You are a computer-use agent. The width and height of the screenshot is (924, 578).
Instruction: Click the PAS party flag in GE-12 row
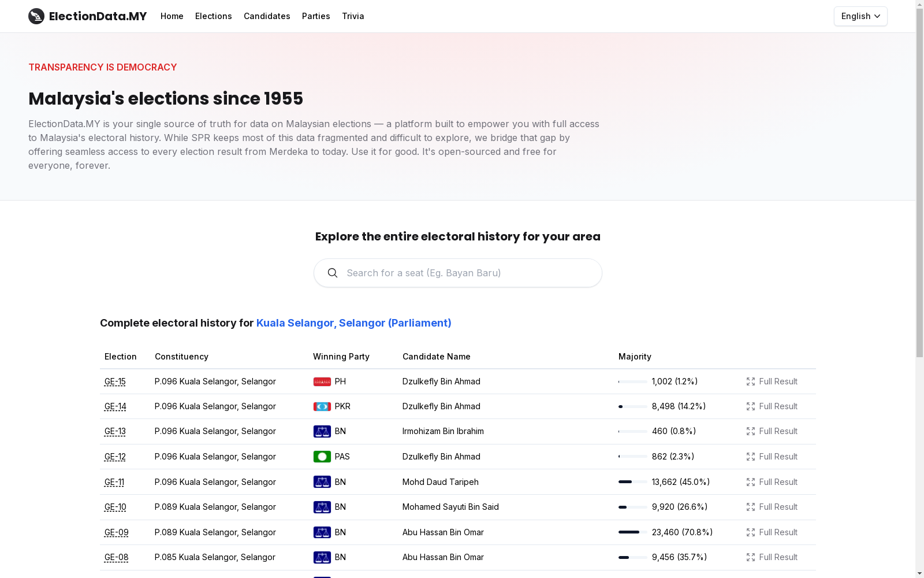(x=322, y=457)
